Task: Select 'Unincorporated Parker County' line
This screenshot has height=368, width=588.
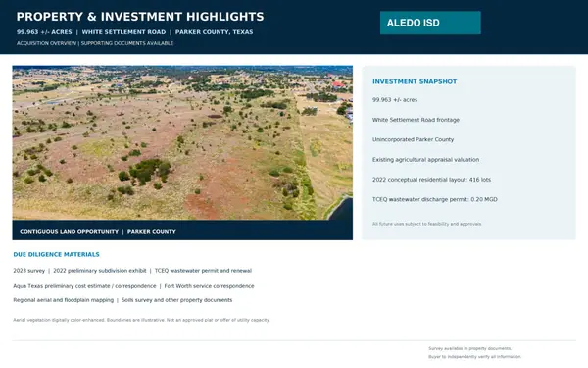Action: pos(413,139)
